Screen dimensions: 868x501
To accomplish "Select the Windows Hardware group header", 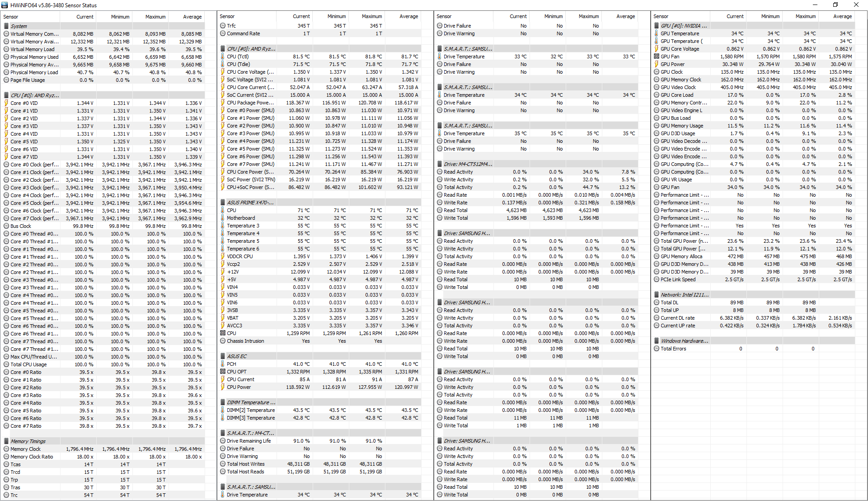I will click(685, 341).
